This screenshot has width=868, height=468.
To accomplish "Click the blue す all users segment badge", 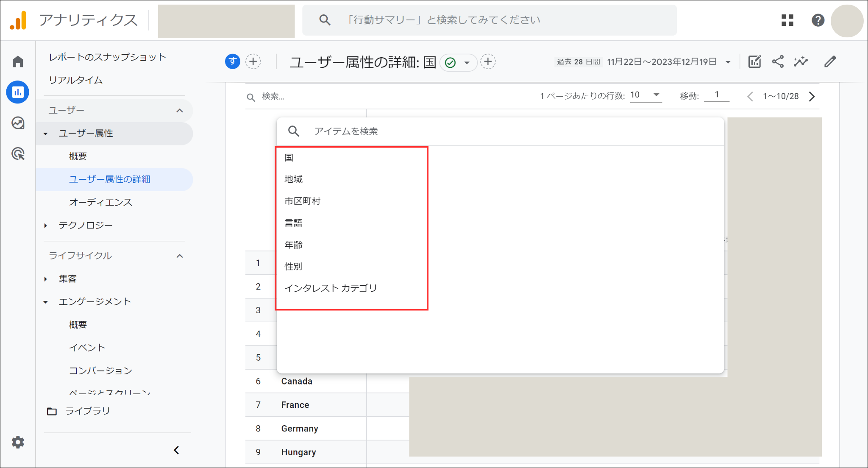I will click(x=232, y=62).
